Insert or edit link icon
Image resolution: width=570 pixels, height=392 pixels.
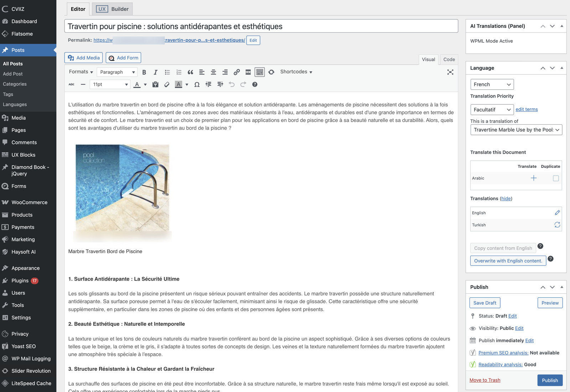(237, 72)
